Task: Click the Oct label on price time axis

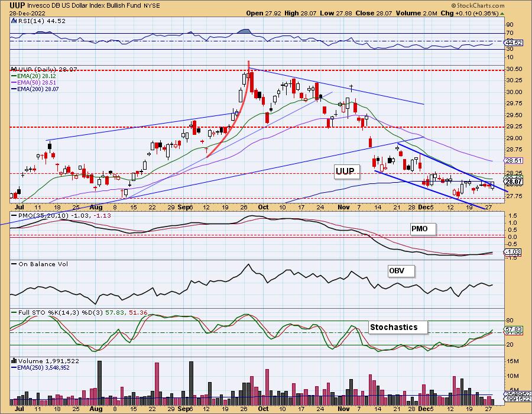Action: (x=263, y=207)
